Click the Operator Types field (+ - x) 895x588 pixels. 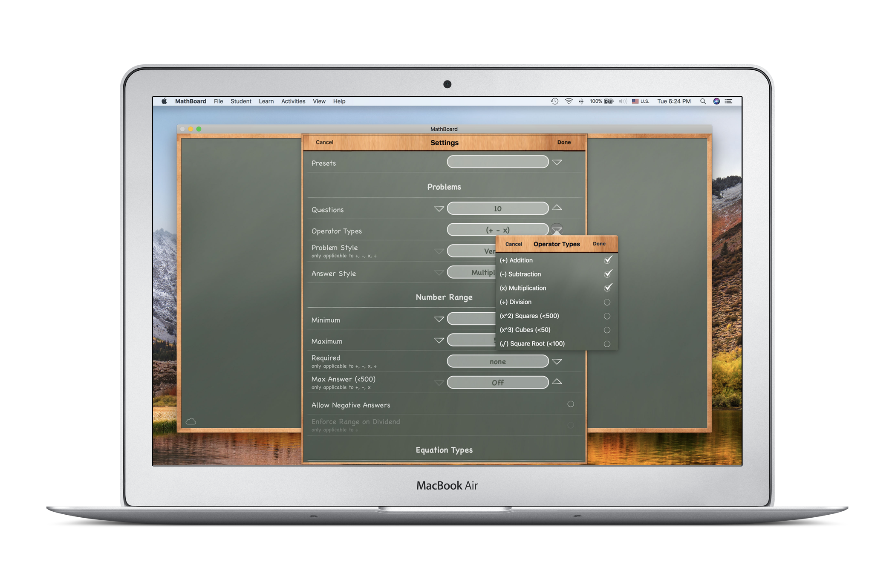[498, 230]
